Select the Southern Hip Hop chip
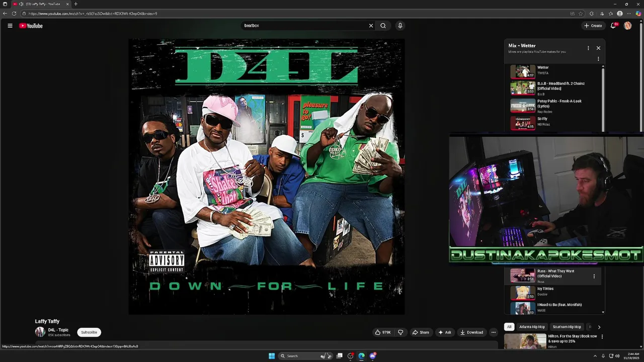This screenshot has width=644, height=362. (567, 327)
